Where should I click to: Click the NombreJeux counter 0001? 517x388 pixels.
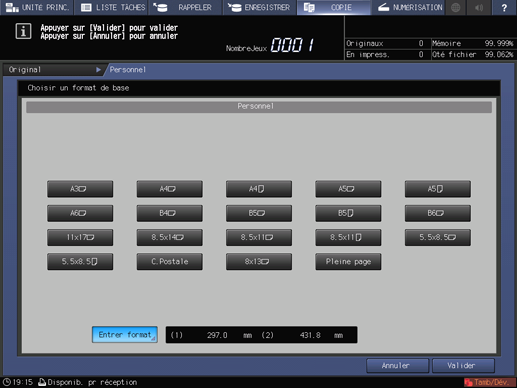[x=293, y=45]
